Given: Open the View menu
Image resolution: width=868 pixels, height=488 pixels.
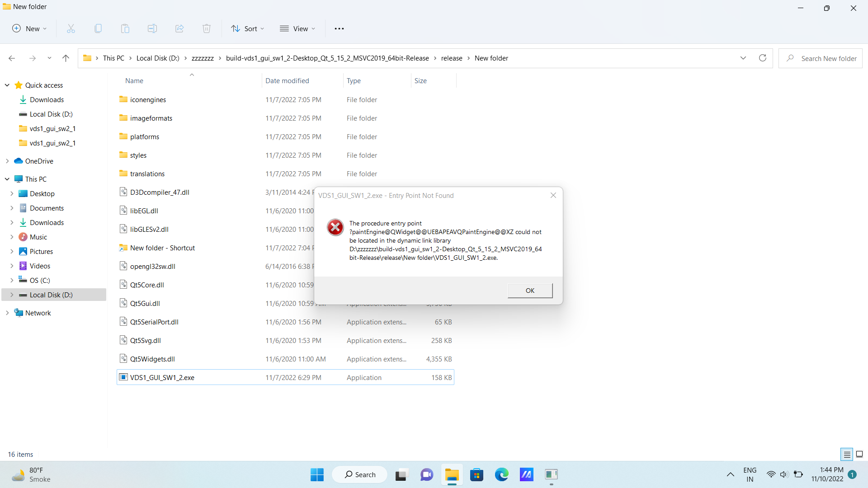Looking at the screenshot, I should [x=297, y=28].
